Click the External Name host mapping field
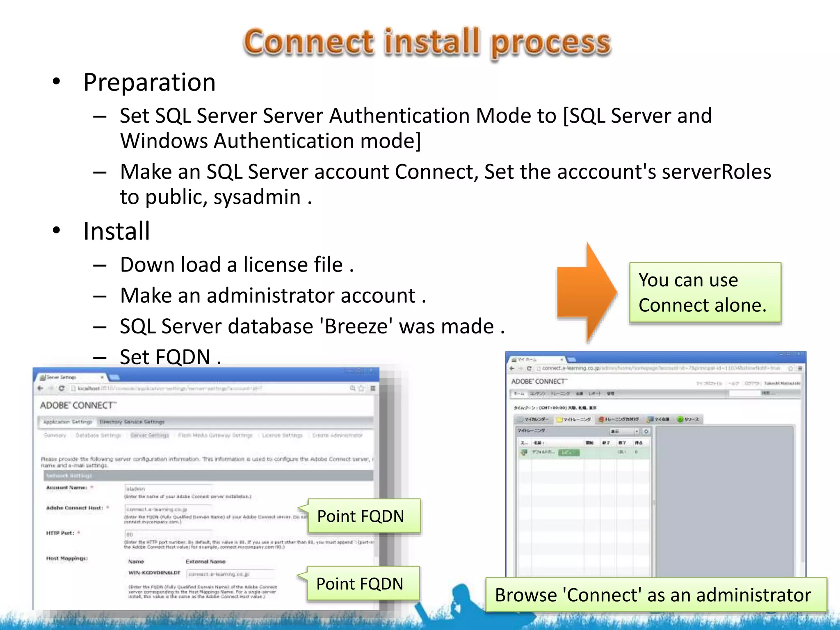840x630 pixels. click(230, 574)
